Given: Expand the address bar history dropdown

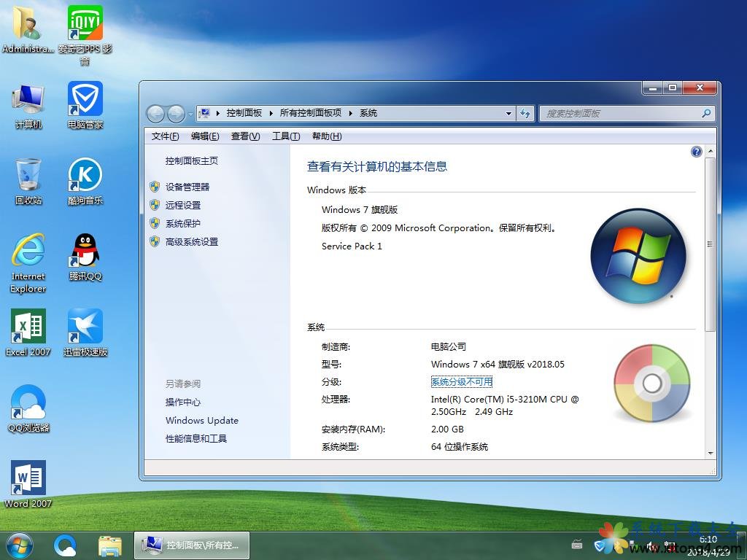Looking at the screenshot, I should tap(509, 114).
